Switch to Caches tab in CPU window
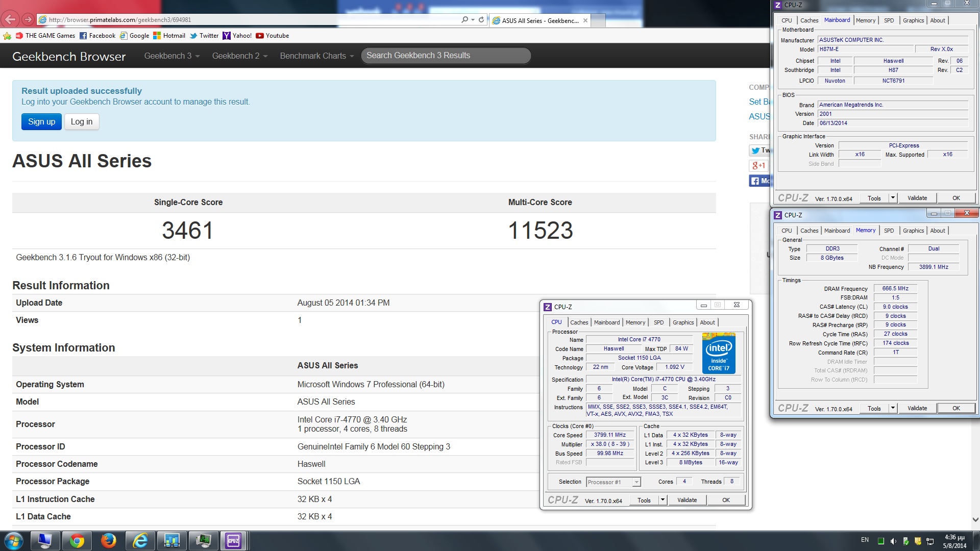 579,322
